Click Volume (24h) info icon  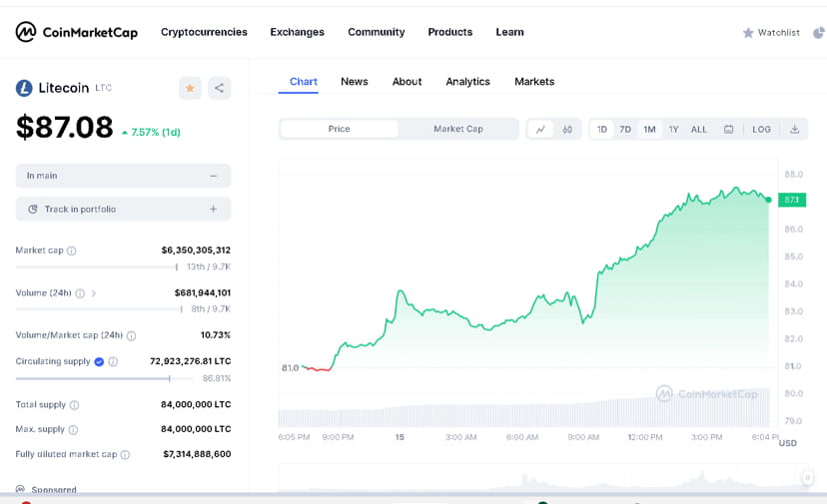point(80,293)
